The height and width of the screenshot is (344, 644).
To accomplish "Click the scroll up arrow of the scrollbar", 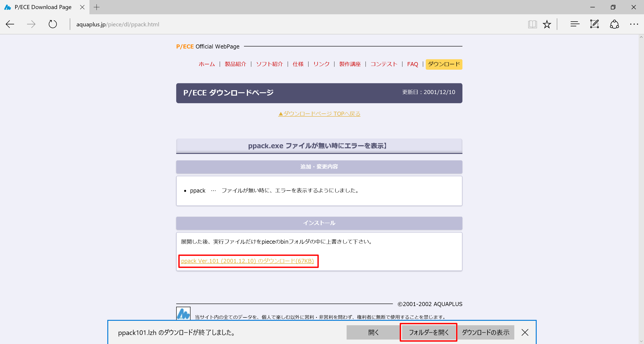I will click(x=641, y=37).
